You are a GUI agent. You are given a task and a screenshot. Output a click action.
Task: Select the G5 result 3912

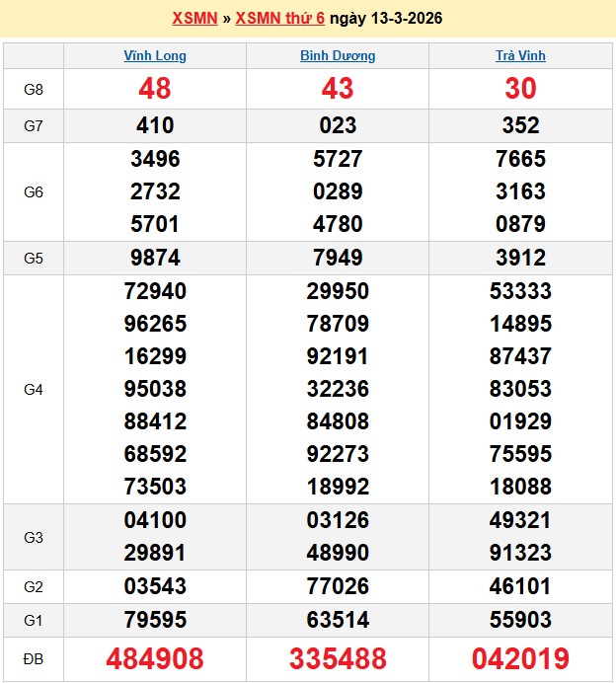pyautogui.click(x=520, y=259)
